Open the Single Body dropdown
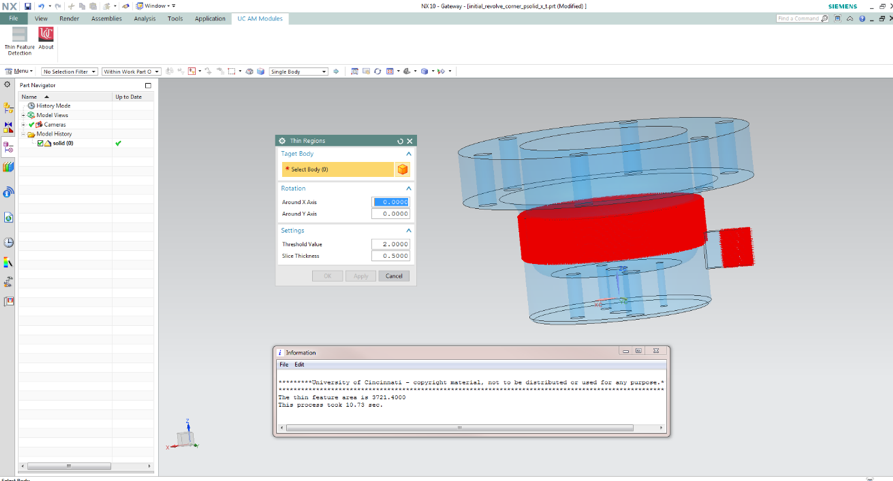The width and height of the screenshot is (893, 481). (x=298, y=72)
